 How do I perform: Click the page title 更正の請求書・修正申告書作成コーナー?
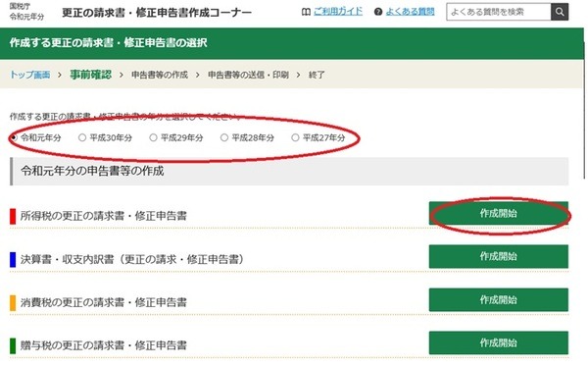point(157,13)
